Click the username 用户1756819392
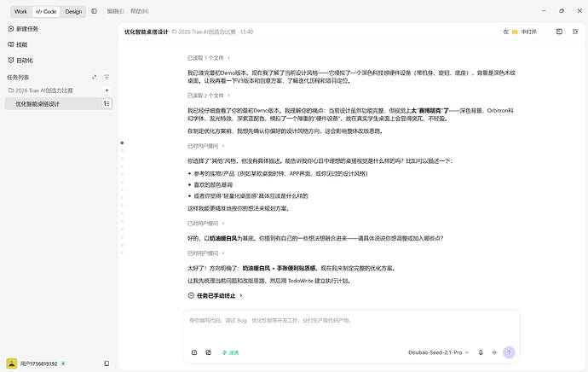The image size is (588, 372). (38, 363)
